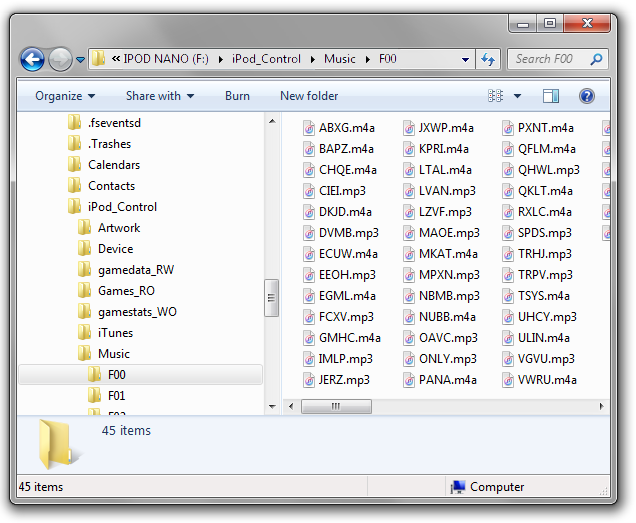Open the iTunes folder in tree
This screenshot has width=636, height=523.
(105, 333)
